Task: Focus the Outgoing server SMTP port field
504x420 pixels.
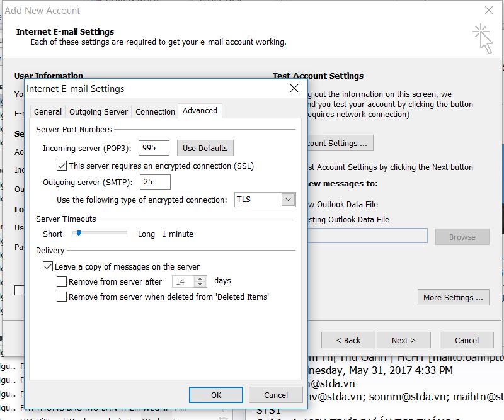Action: [x=155, y=182]
